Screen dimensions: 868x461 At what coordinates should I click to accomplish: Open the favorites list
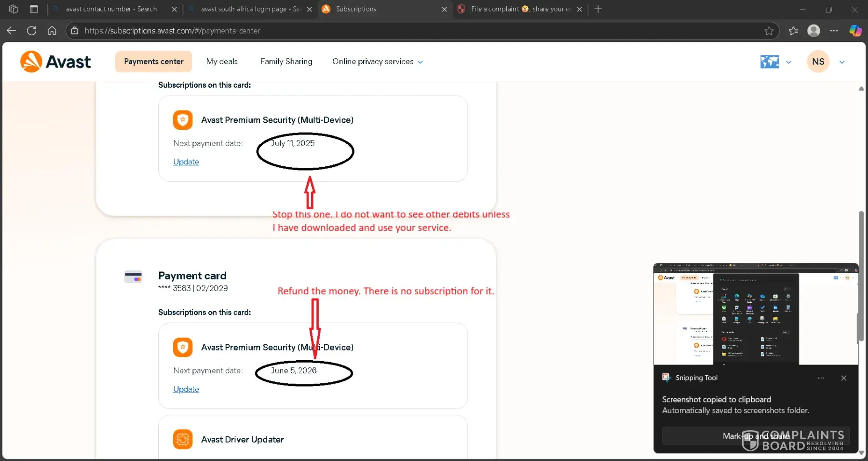(x=793, y=31)
